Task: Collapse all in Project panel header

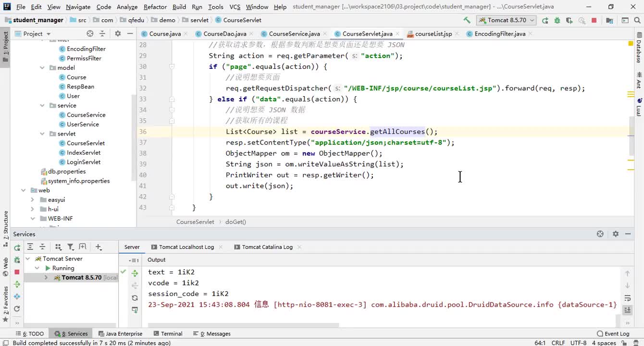Action: pyautogui.click(x=102, y=33)
